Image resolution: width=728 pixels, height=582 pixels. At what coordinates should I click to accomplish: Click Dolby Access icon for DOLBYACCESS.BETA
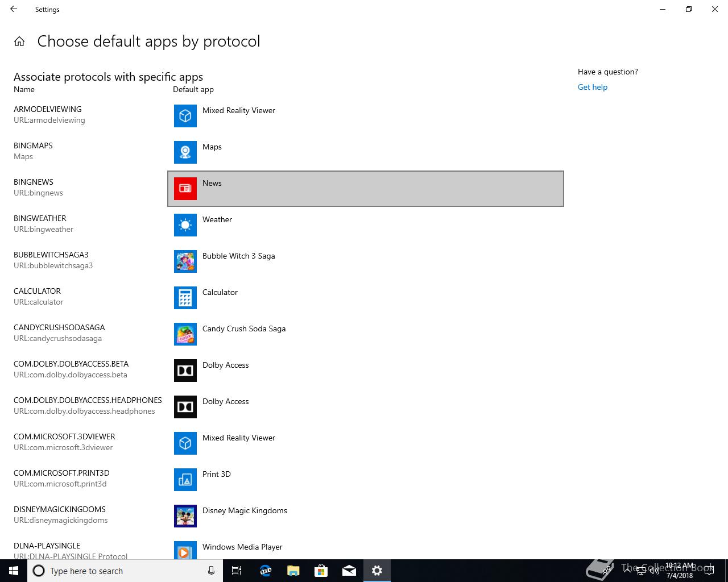point(185,371)
